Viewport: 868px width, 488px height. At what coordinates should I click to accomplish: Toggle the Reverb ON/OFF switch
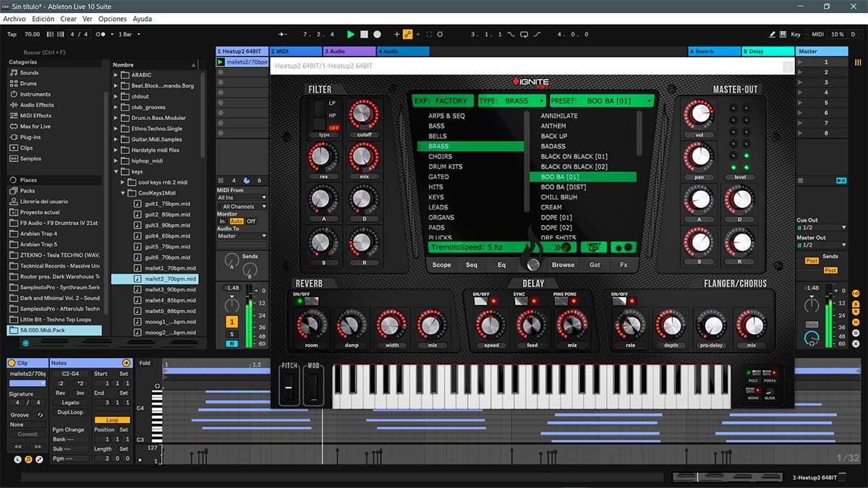pyautogui.click(x=311, y=301)
